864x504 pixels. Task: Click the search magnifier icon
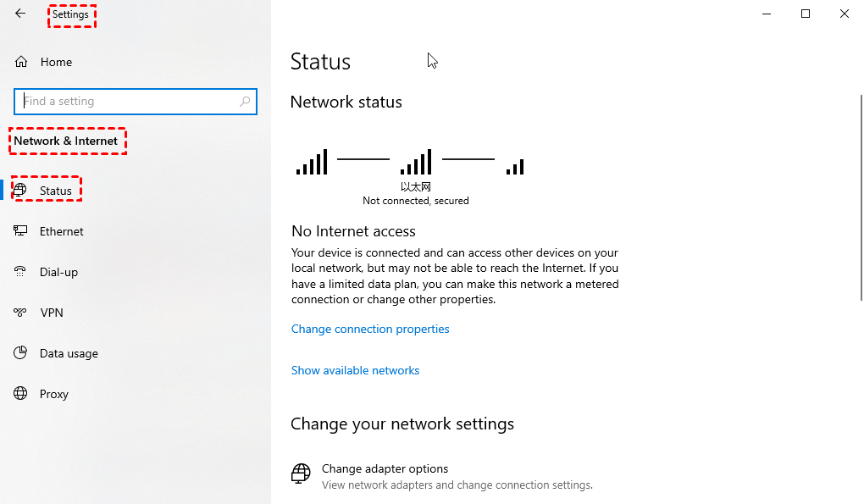coord(245,102)
